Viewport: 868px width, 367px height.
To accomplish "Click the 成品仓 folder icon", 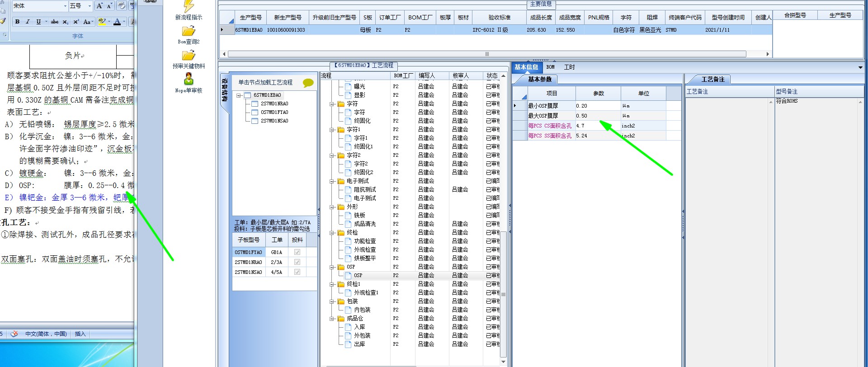I will click(341, 318).
